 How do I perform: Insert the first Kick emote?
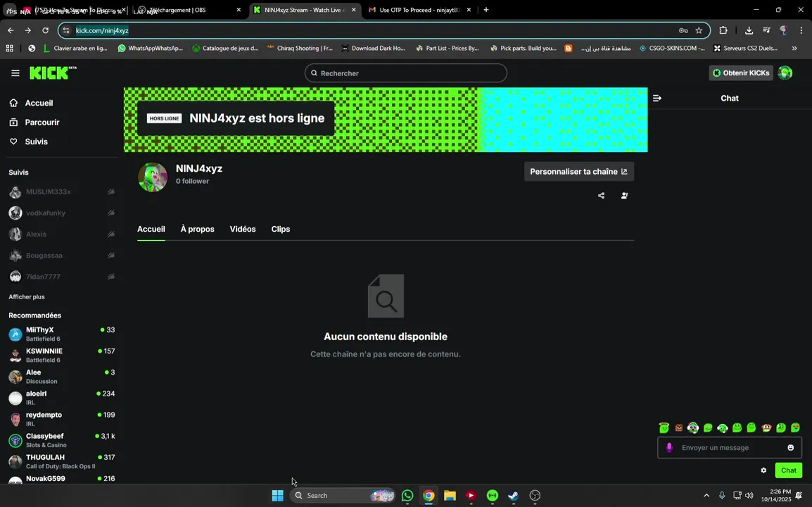tap(664, 428)
